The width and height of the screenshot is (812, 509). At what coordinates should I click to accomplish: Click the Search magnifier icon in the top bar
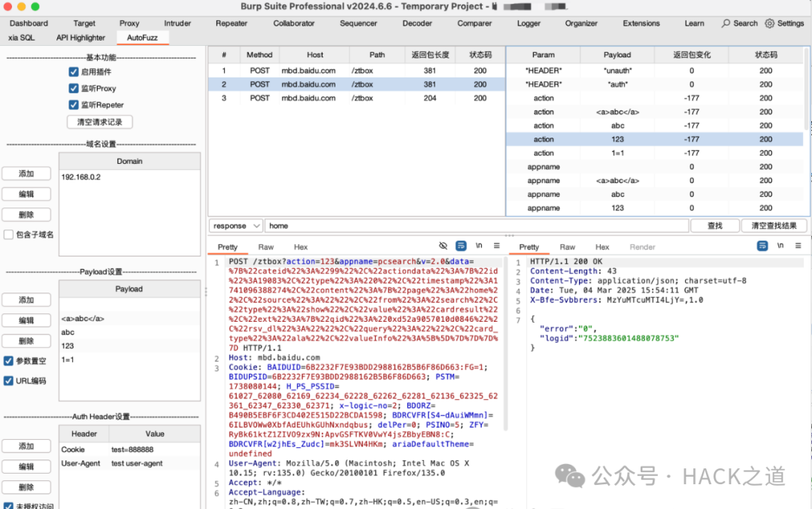point(726,23)
